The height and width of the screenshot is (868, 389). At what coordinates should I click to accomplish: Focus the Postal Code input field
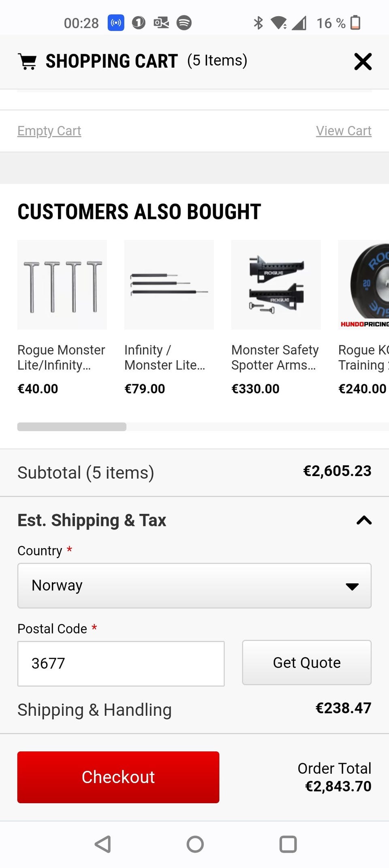121,664
